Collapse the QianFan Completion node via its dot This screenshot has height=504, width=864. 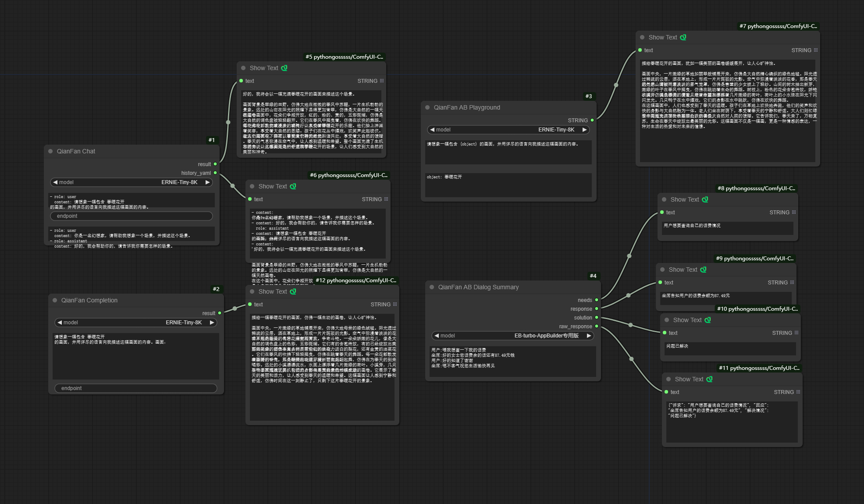pos(55,300)
